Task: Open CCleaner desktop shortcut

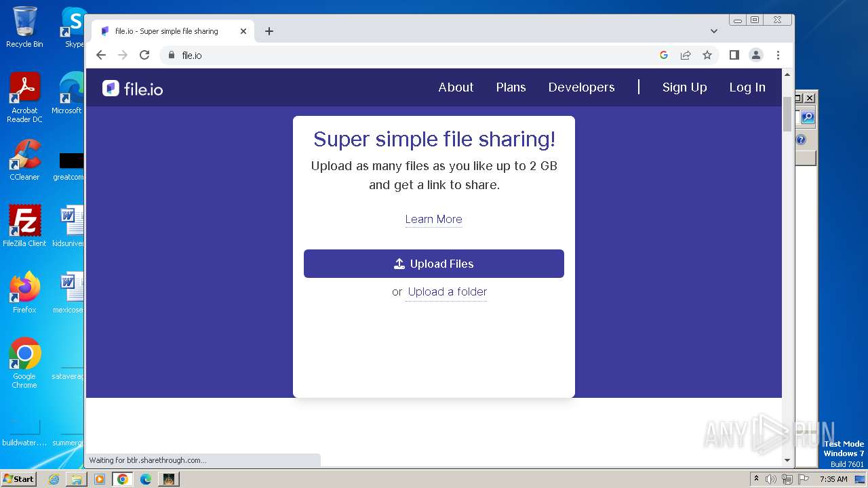Action: click(x=24, y=160)
